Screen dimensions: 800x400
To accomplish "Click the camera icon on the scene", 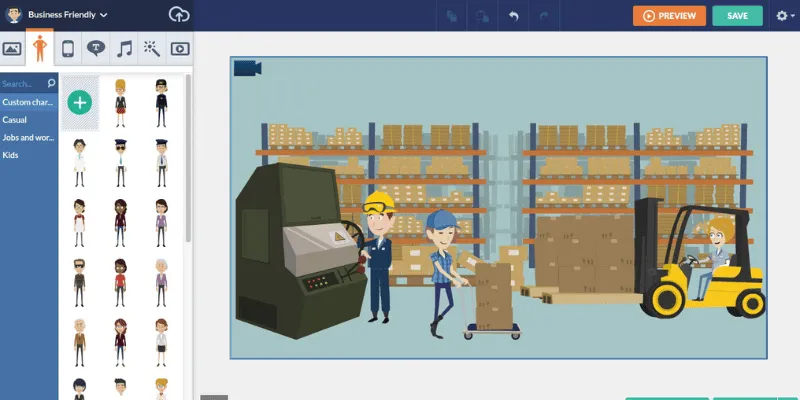I will [247, 68].
